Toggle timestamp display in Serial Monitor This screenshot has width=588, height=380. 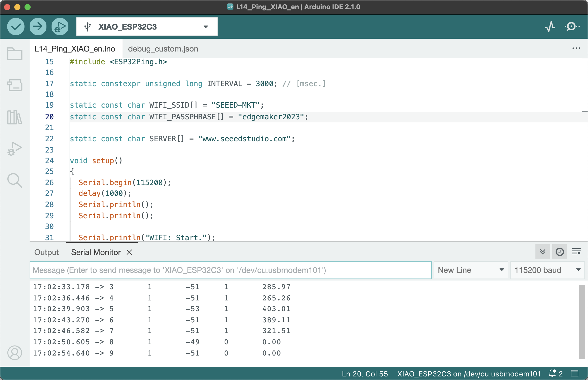tap(560, 252)
